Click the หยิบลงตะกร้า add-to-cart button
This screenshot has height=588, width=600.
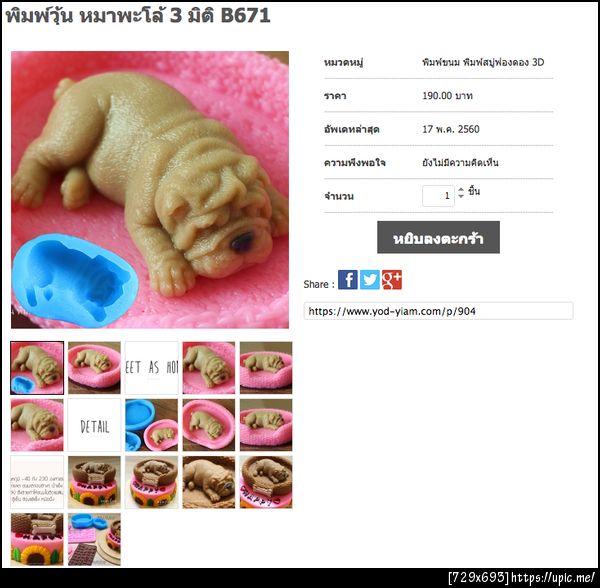pyautogui.click(x=438, y=237)
